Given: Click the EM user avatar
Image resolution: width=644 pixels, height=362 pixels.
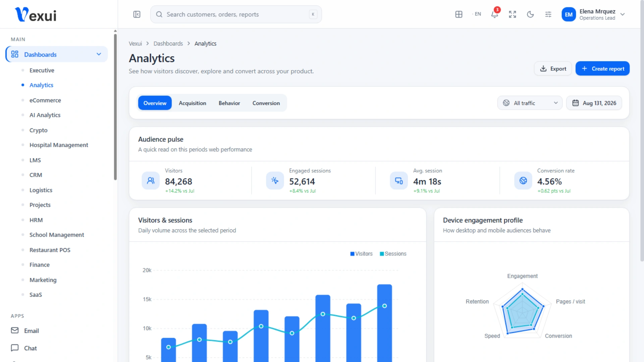Looking at the screenshot, I should point(569,14).
